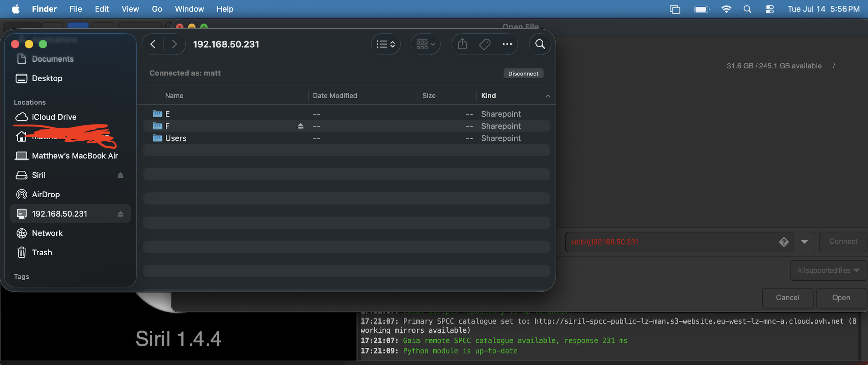Select the Users row's Sharepoint kind text
Screen dimensions: 868x365
[501, 138]
